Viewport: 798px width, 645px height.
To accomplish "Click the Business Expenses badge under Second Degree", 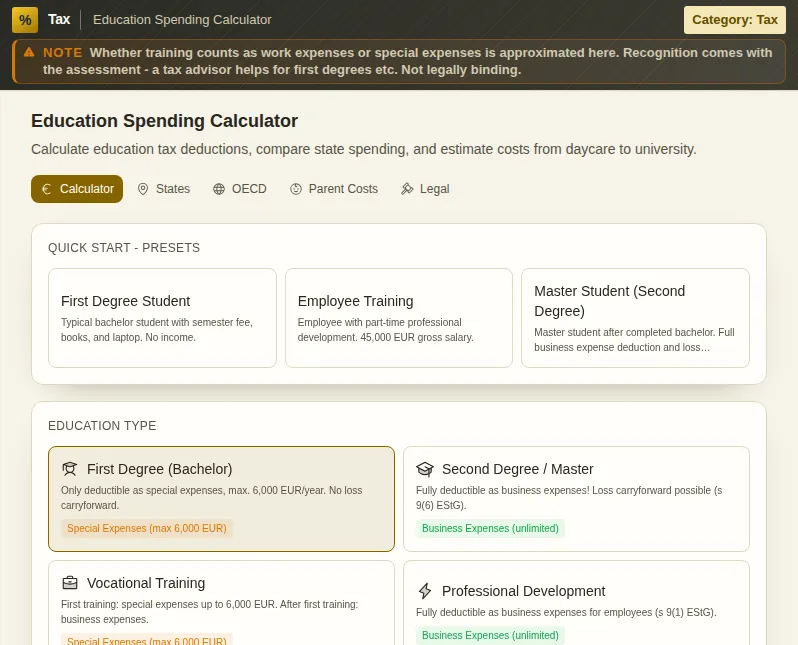I will pyautogui.click(x=490, y=528).
